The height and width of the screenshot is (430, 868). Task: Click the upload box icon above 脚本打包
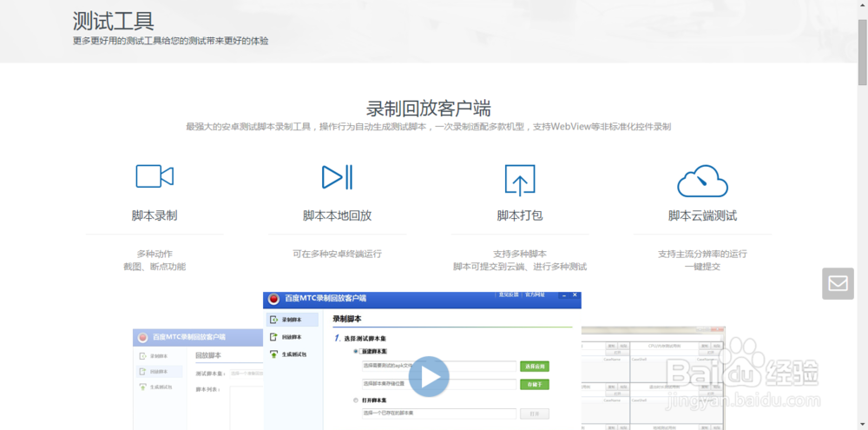point(520,180)
